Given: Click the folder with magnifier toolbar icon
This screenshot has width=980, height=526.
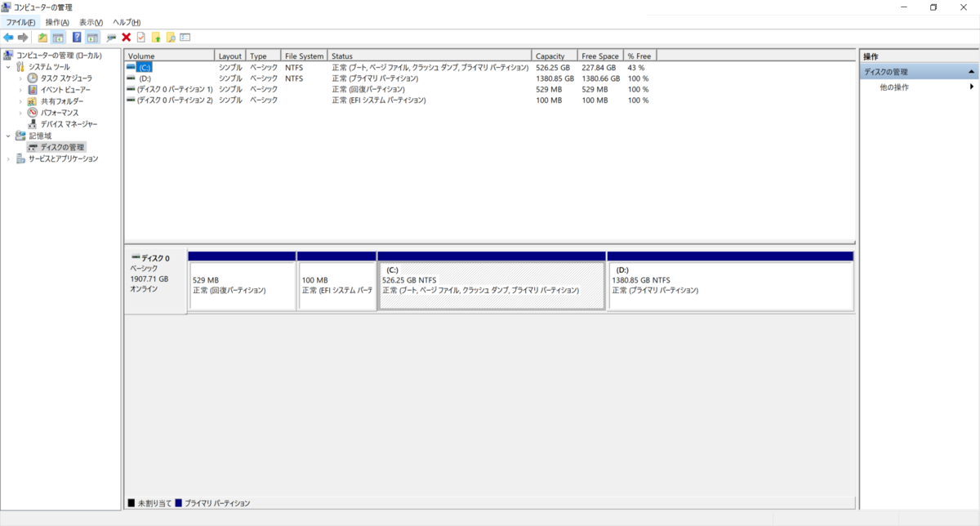Looking at the screenshot, I should pos(171,38).
